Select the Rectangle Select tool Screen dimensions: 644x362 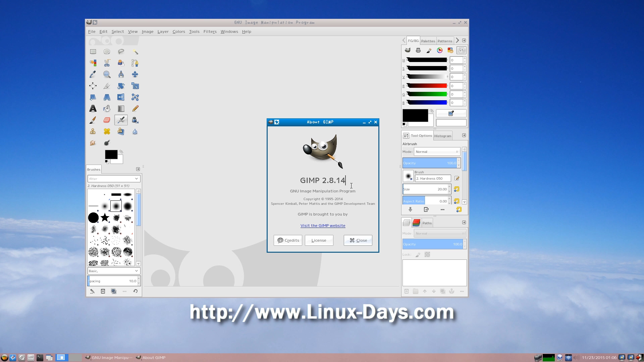click(93, 52)
